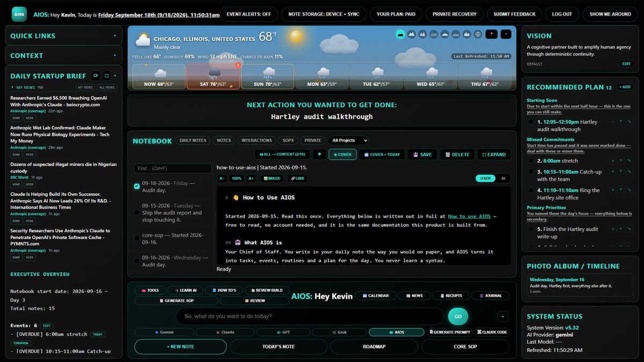Image resolution: width=644 pixels, height=362 pixels.
Task: Expand the Context panel
Action: (x=115, y=55)
